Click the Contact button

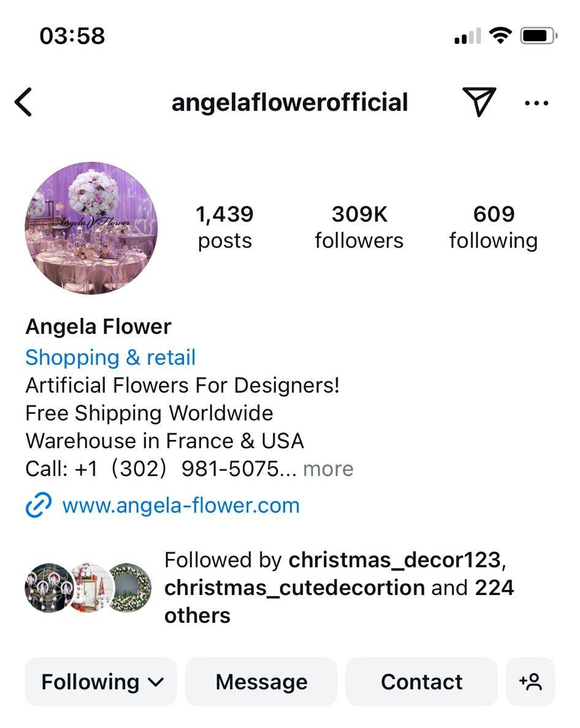coord(421,681)
